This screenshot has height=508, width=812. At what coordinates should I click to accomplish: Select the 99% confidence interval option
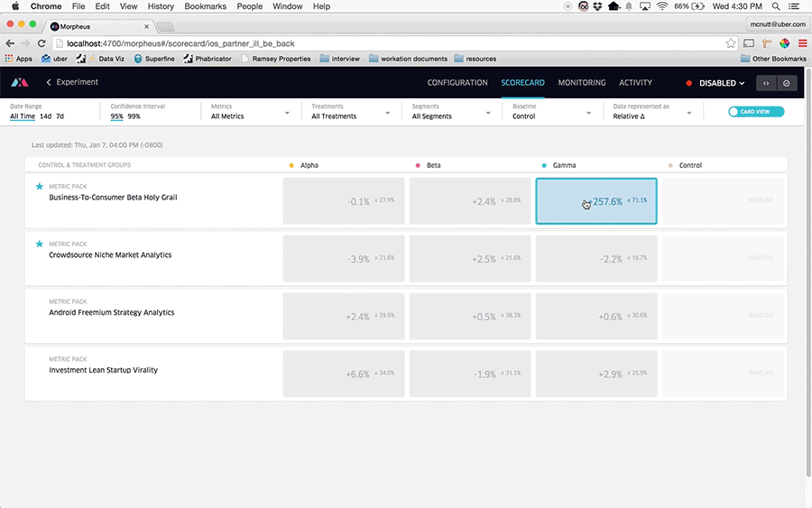click(134, 116)
